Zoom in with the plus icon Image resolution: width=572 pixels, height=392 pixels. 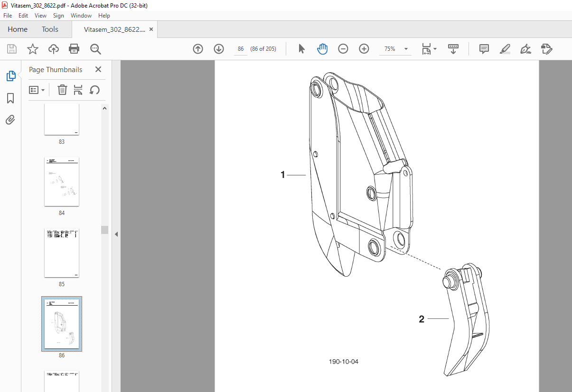click(364, 49)
